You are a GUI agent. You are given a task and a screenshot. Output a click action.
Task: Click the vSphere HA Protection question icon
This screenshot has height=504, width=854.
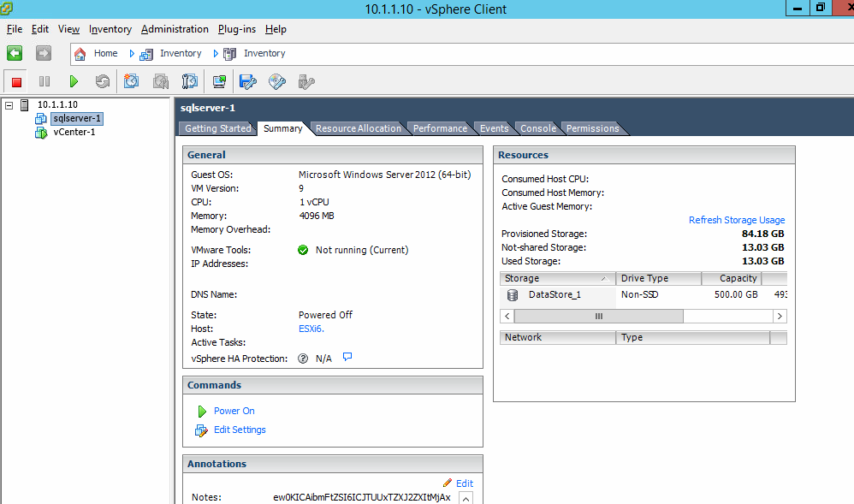[x=303, y=359]
